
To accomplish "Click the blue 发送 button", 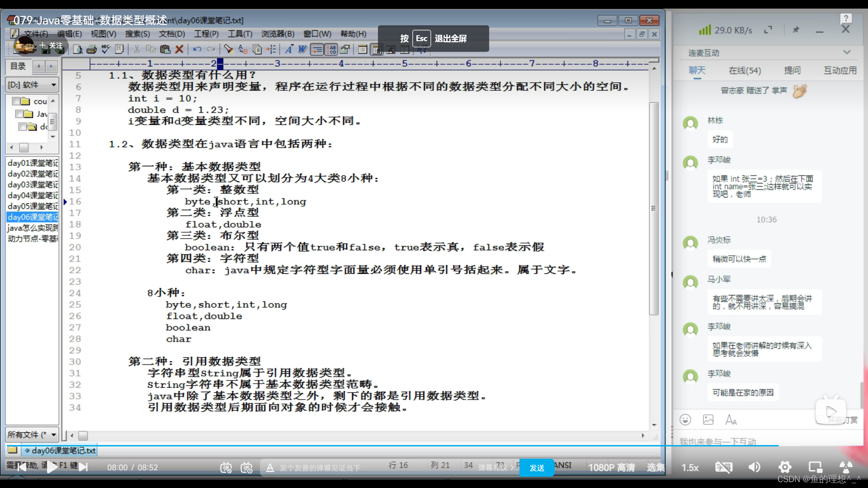I will pyautogui.click(x=537, y=468).
